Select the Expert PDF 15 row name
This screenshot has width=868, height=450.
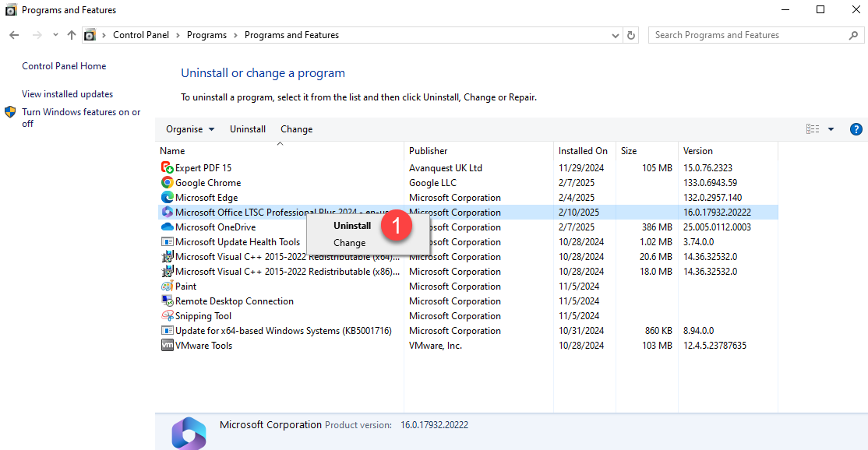(203, 168)
